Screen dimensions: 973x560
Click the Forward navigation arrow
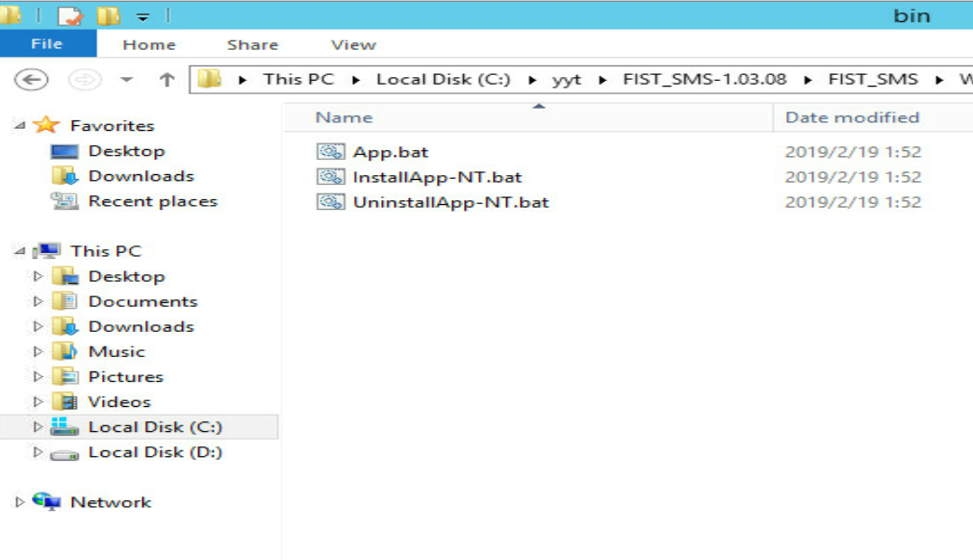(85, 79)
